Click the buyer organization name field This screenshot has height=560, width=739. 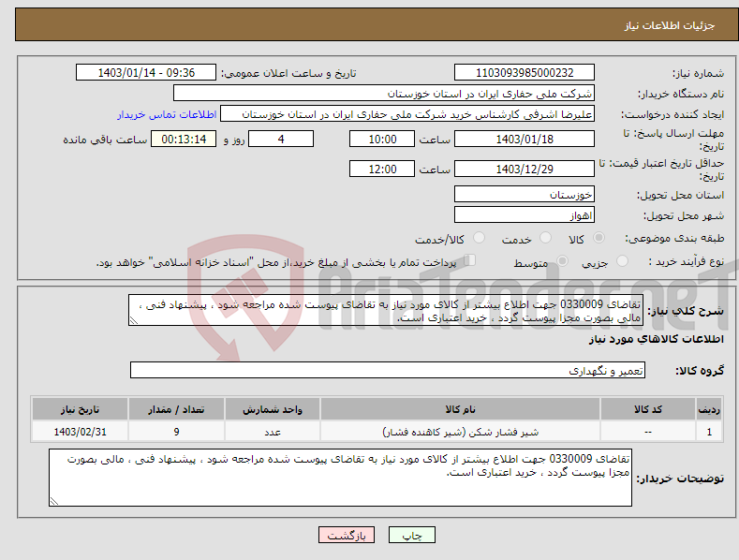pos(384,93)
